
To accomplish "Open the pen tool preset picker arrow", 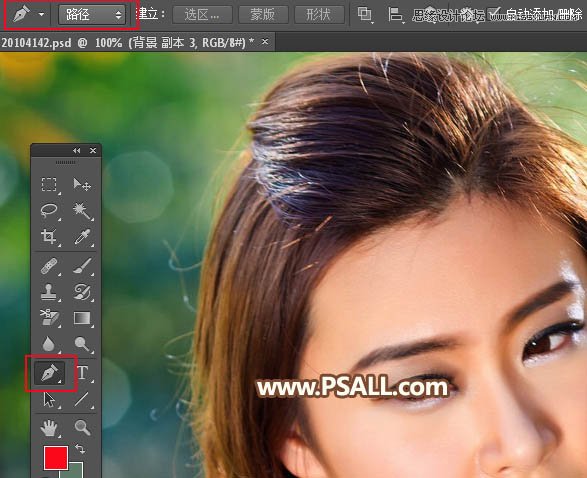I will [x=41, y=15].
